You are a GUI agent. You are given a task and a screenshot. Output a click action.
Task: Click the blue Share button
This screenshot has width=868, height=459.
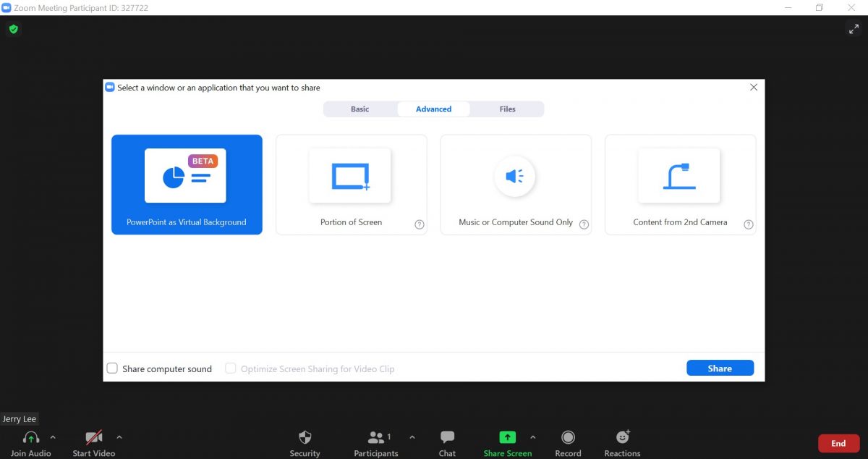[x=720, y=369]
